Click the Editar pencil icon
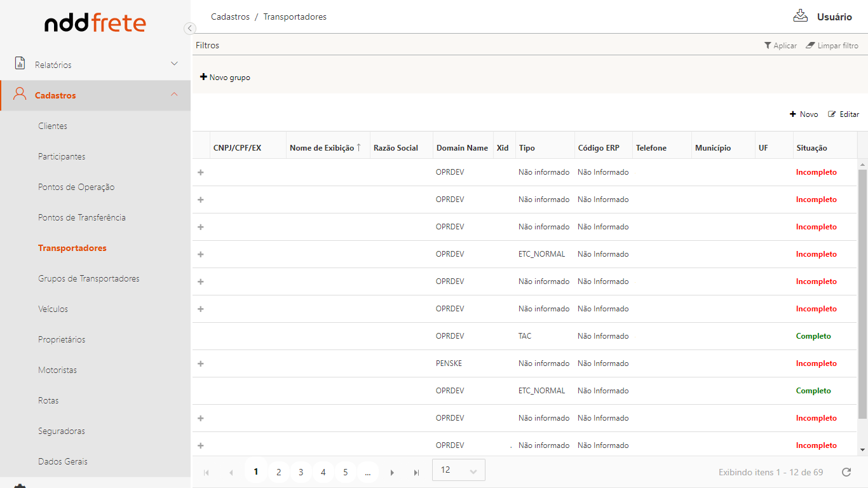Viewport: 868px width, 488px height. (832, 114)
